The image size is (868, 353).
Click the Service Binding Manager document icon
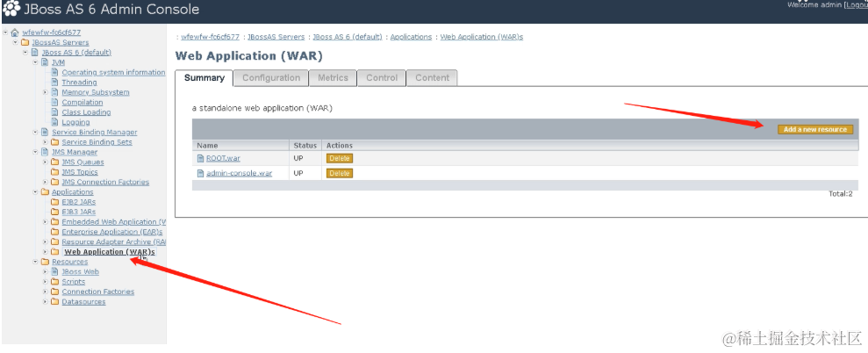click(45, 133)
